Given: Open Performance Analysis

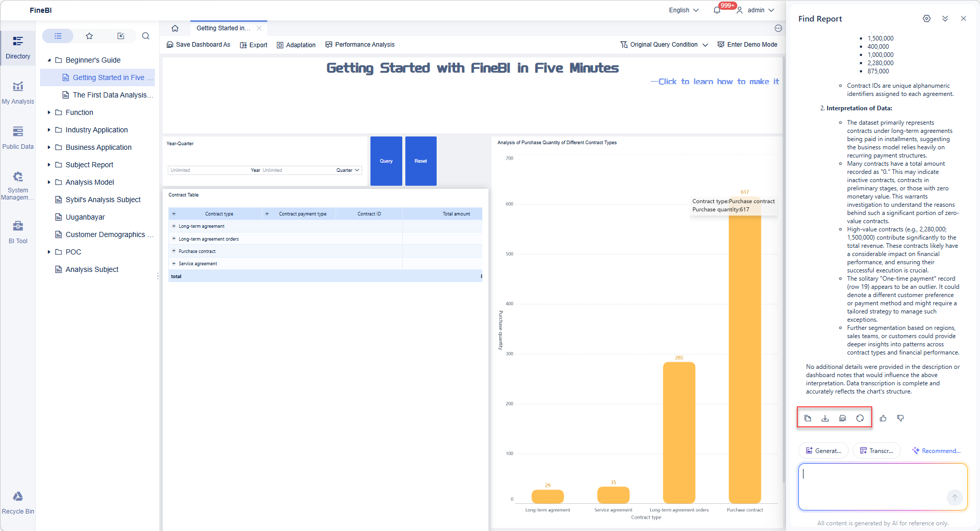Looking at the screenshot, I should tap(360, 45).
